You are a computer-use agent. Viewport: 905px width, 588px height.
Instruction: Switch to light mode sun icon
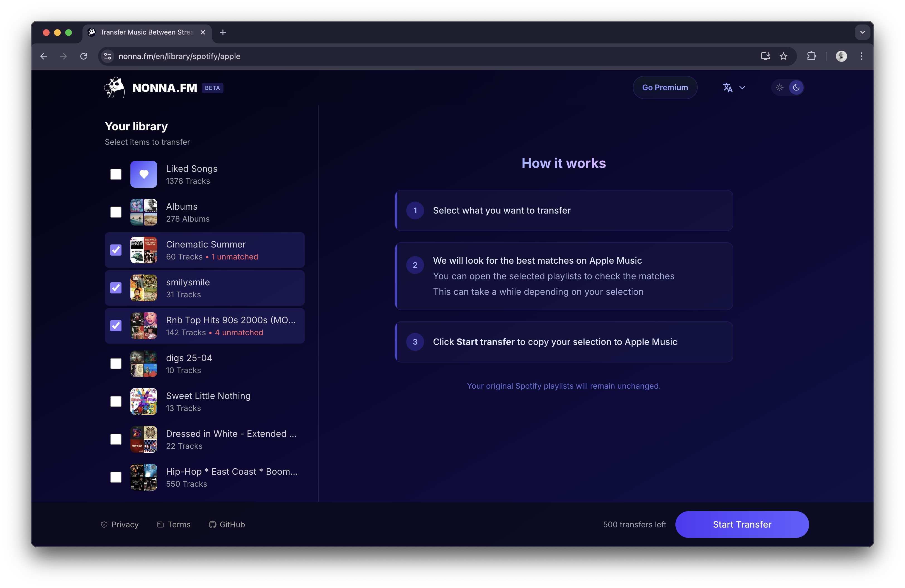(x=780, y=87)
